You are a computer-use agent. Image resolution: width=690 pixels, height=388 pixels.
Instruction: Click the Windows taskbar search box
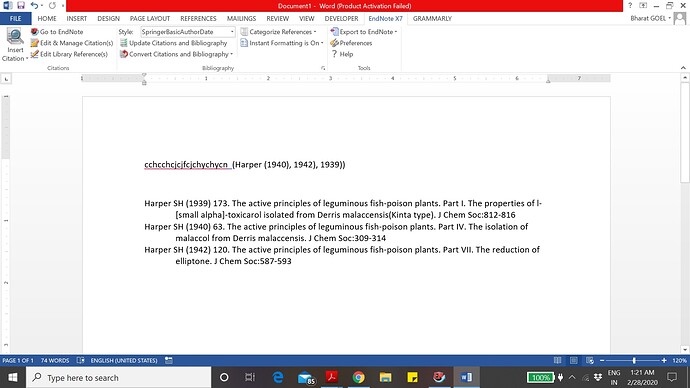pyautogui.click(x=119, y=377)
